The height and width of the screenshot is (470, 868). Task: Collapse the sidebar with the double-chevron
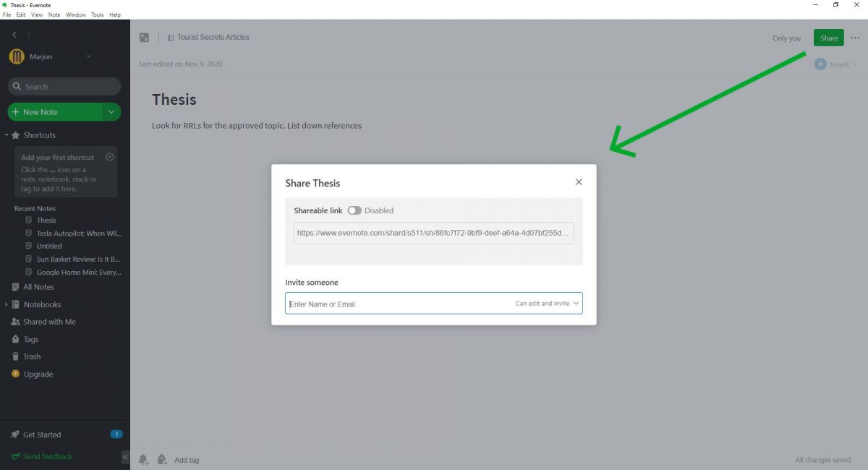click(x=125, y=457)
